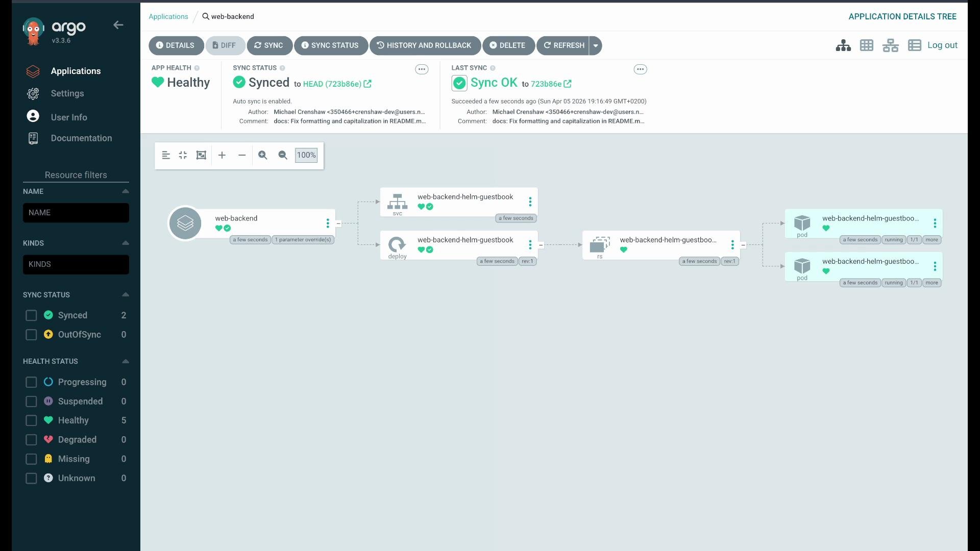Collapse the HEALTH STATUS filter section

coord(126,361)
